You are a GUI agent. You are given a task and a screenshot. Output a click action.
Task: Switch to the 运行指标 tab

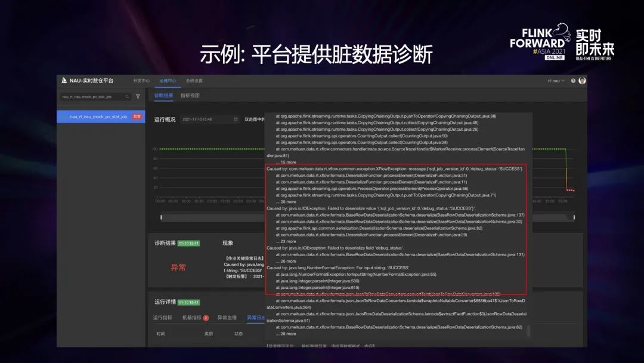163,318
